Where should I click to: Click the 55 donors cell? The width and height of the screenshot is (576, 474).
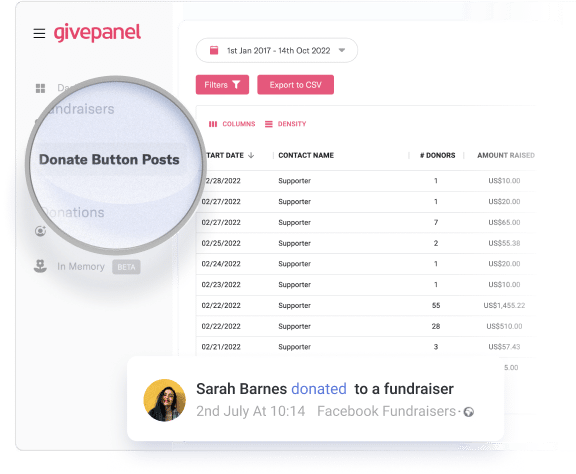[x=436, y=305]
